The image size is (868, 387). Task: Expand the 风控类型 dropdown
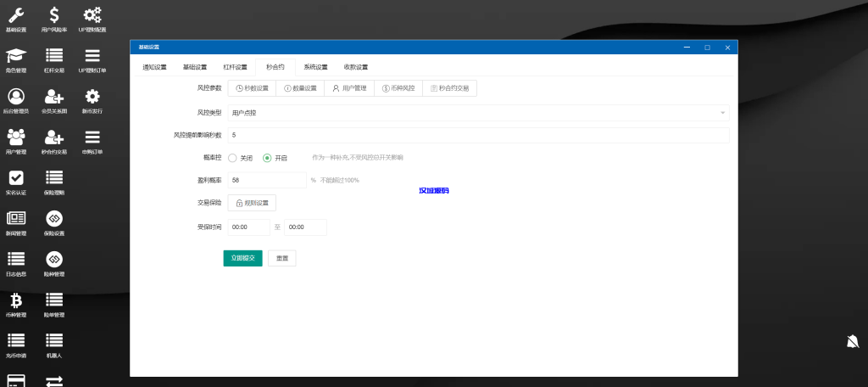(478, 113)
